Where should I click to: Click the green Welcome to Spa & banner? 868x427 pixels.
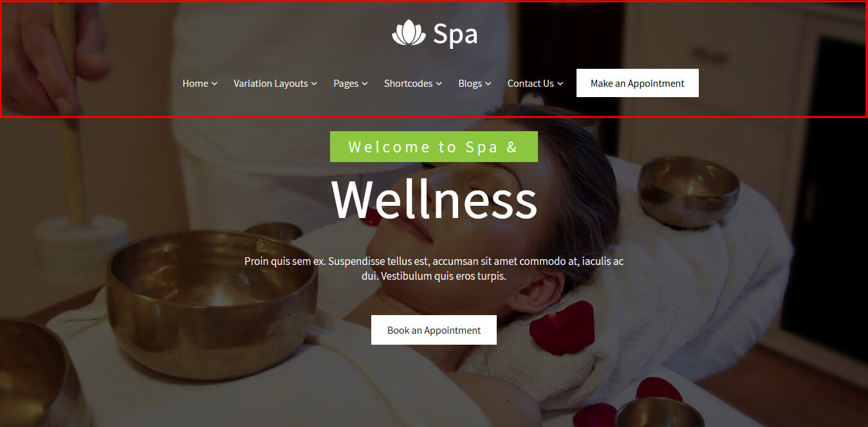coord(434,147)
